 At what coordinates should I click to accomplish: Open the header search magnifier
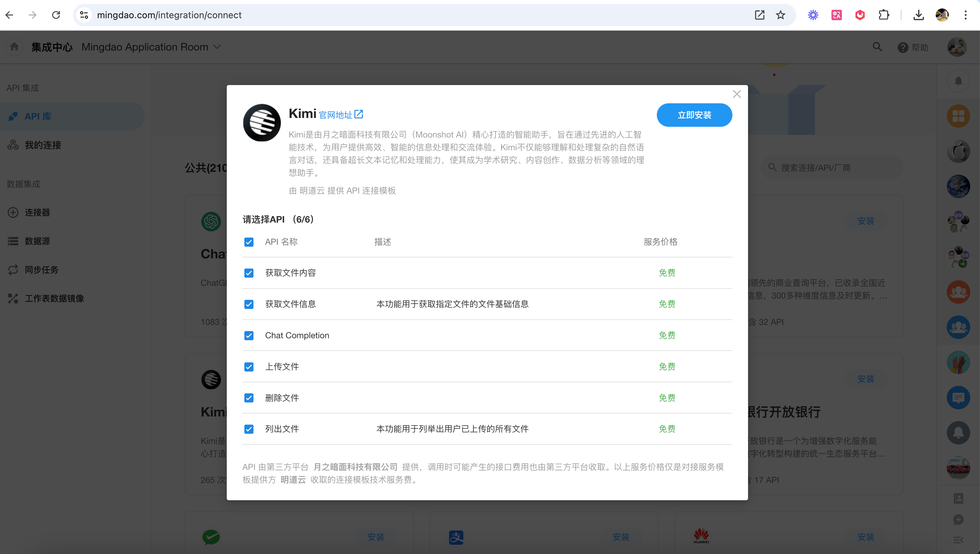[x=877, y=47]
